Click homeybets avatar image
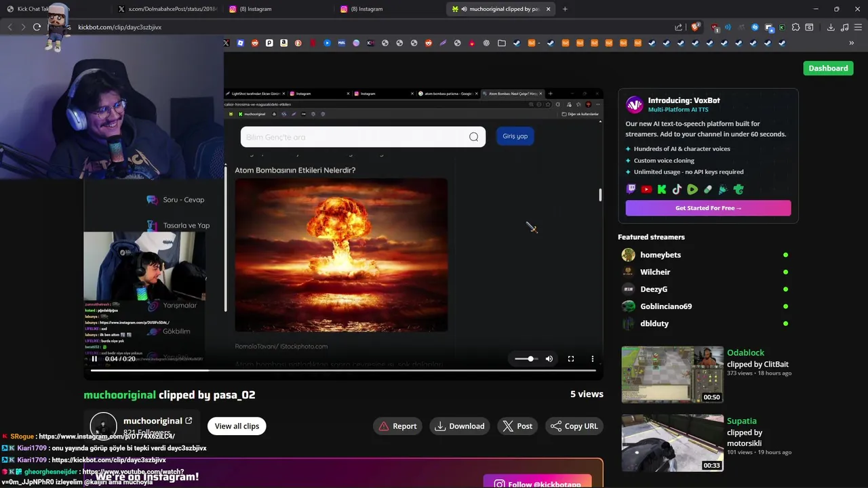868x488 pixels. click(629, 255)
